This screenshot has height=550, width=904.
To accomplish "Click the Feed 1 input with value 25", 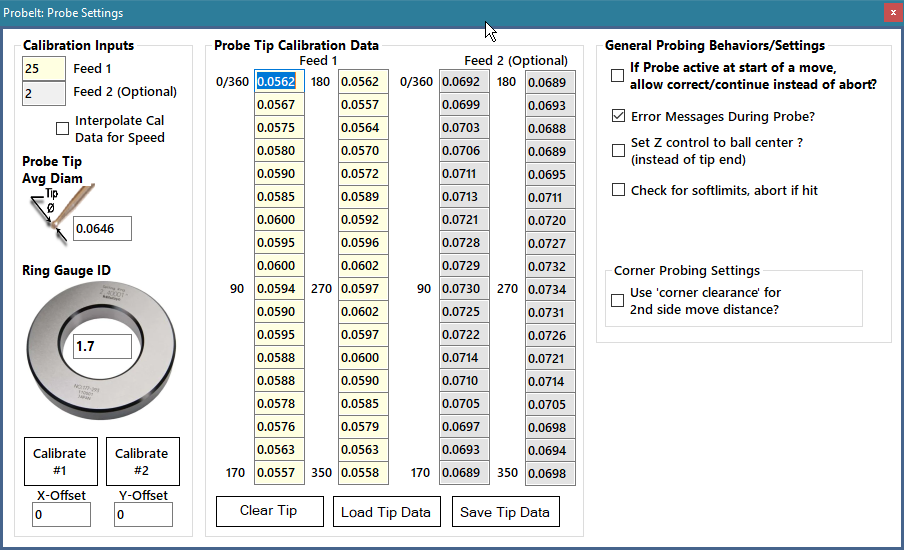I will (44, 69).
